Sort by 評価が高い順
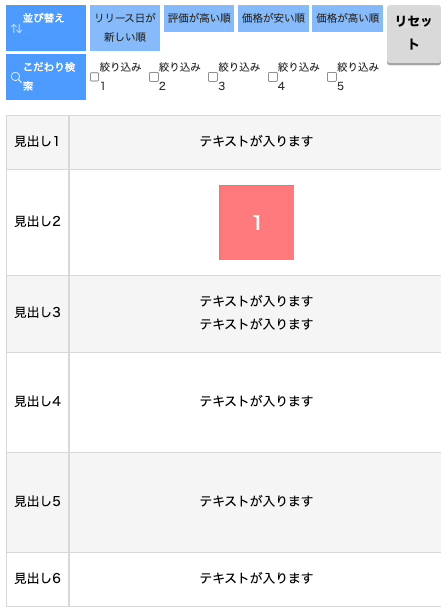Image resolution: width=448 pixels, height=614 pixels. pos(199,18)
